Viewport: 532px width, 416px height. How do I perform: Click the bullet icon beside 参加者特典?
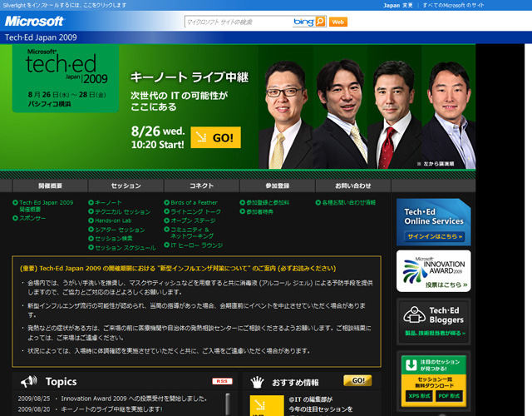[x=242, y=211]
